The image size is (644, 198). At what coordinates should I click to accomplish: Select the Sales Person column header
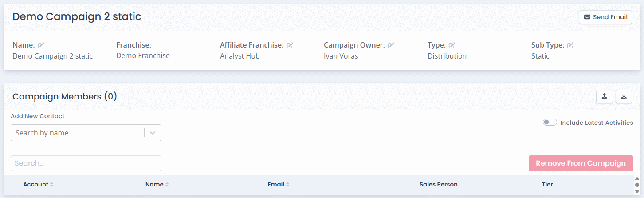click(x=438, y=185)
